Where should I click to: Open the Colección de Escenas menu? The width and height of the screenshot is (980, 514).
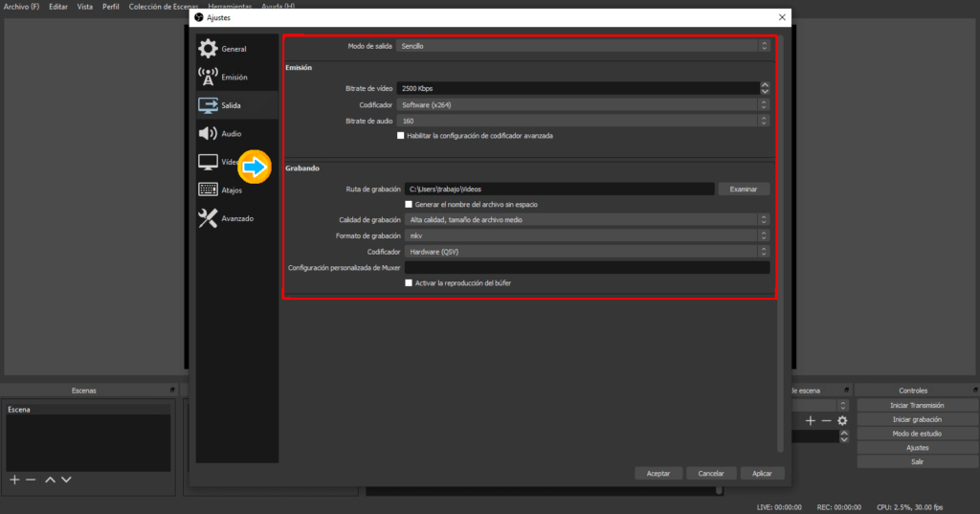click(x=163, y=6)
